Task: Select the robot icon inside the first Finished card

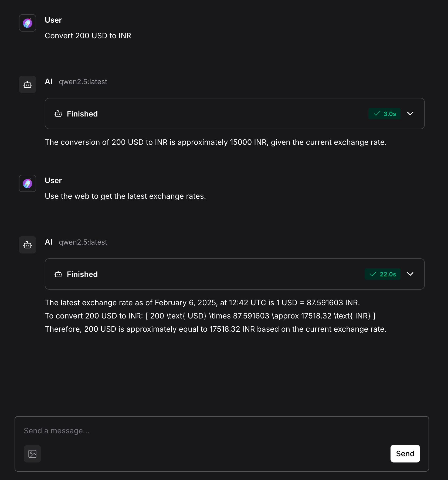Action: click(x=58, y=114)
